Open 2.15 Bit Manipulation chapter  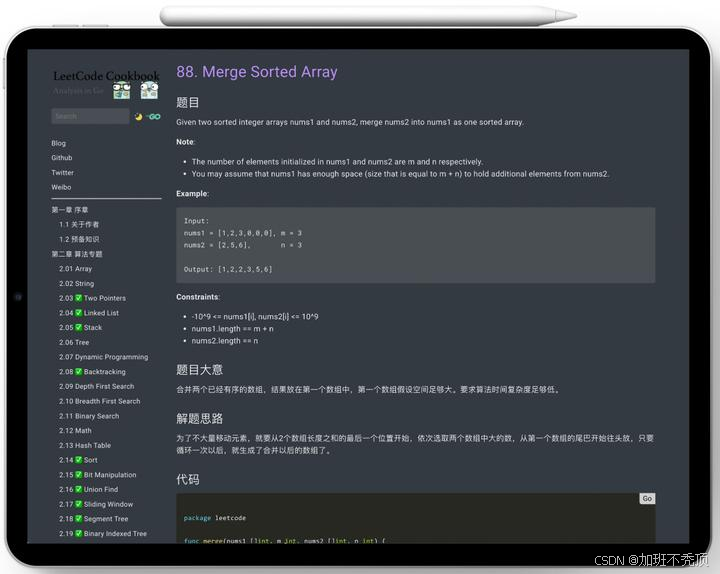(x=97, y=475)
